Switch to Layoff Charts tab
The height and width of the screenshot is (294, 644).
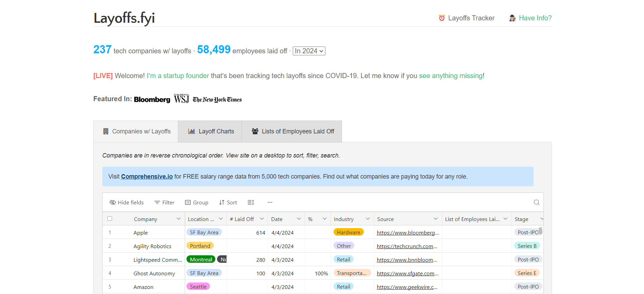click(210, 131)
